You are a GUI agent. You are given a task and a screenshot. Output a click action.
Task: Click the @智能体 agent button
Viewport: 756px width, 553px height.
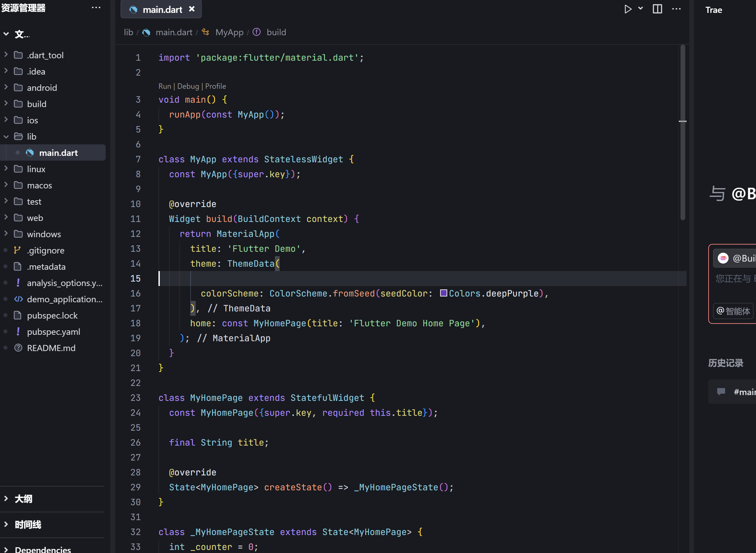pos(733,311)
